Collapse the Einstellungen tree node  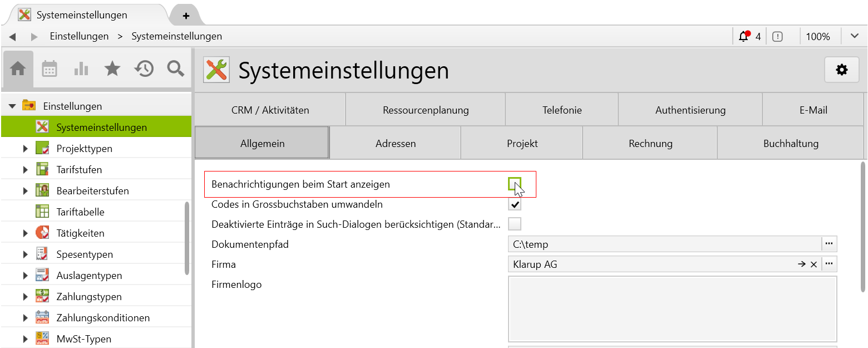tap(12, 106)
